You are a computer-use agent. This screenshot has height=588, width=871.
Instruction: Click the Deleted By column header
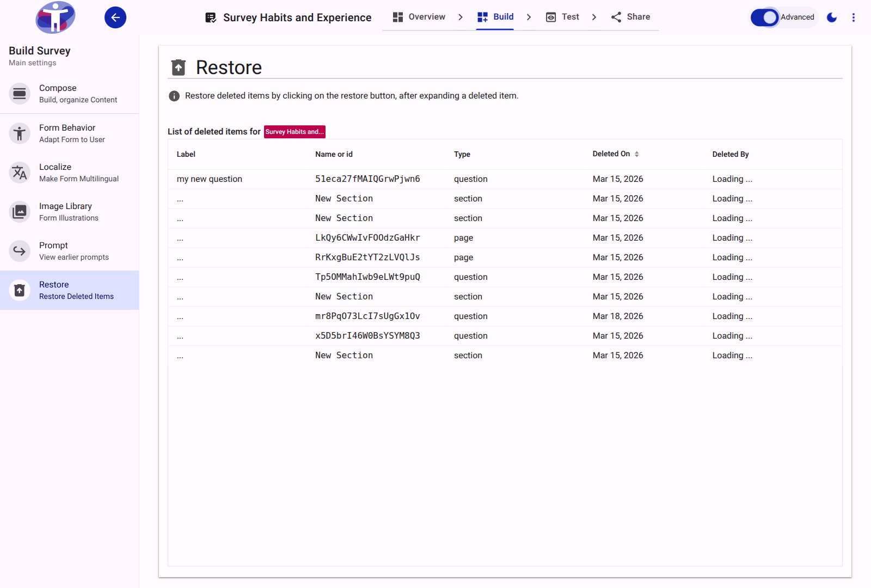[x=731, y=154]
